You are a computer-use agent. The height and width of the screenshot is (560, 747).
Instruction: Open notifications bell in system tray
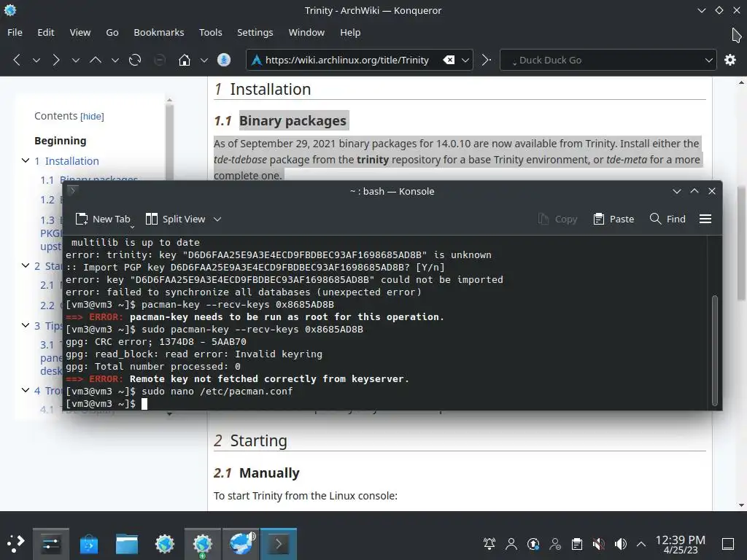pyautogui.click(x=489, y=544)
